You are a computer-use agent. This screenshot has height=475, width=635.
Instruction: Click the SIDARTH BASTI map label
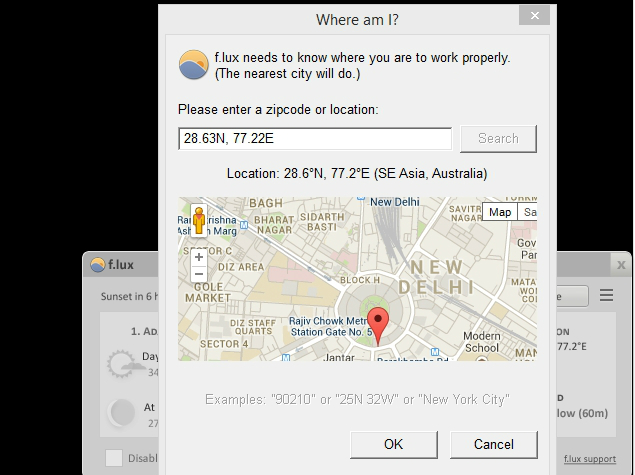pos(322,222)
